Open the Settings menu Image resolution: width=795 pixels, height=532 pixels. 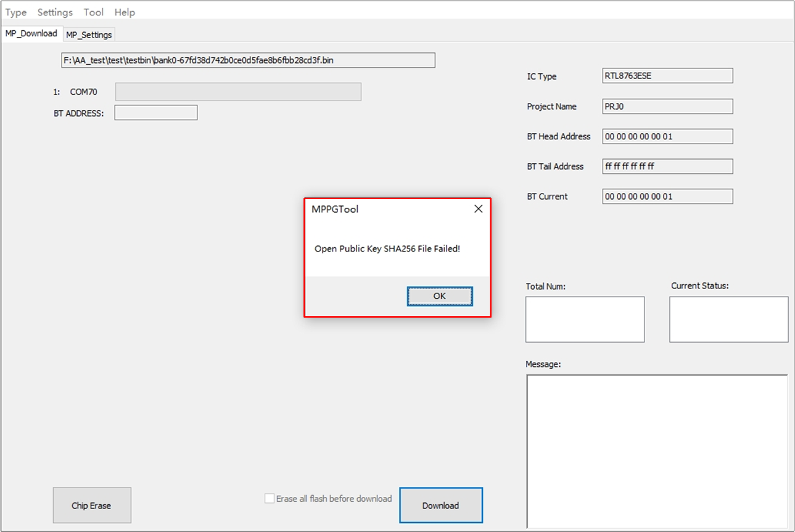click(55, 12)
